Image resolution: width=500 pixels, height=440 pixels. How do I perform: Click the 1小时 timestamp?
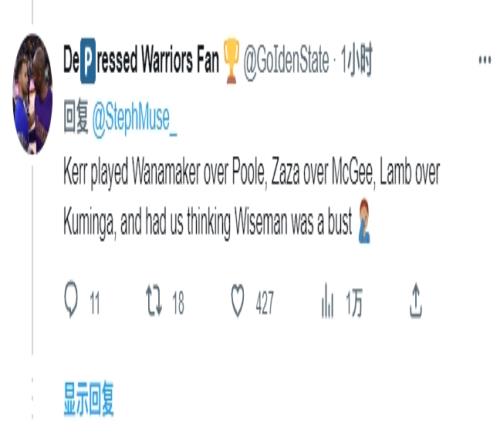tap(356, 61)
